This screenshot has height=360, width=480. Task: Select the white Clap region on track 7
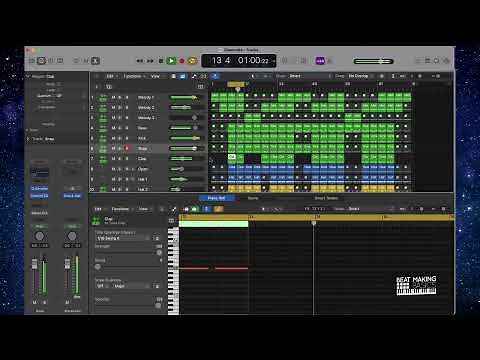(232, 157)
